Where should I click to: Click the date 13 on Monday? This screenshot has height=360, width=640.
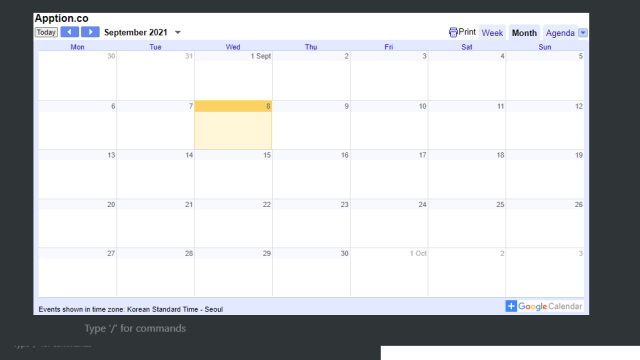(x=111, y=155)
